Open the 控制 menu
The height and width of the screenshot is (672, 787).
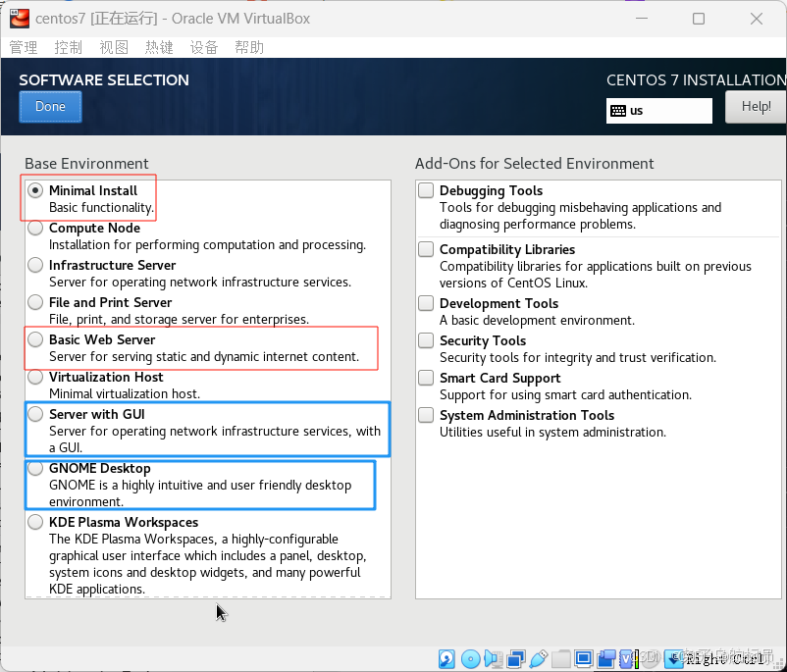click(69, 48)
